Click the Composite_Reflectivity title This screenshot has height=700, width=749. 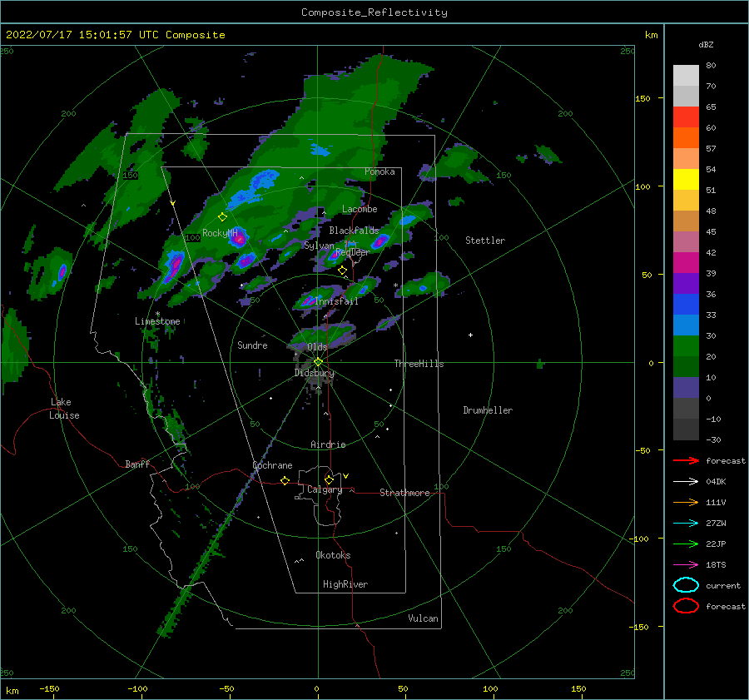click(374, 12)
